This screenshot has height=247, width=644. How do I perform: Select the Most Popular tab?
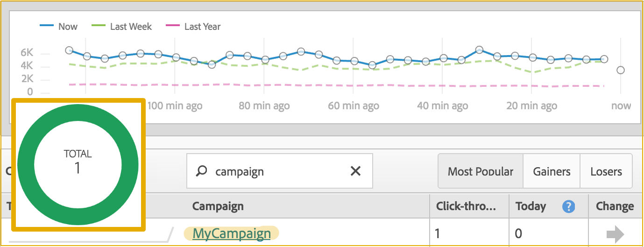coord(480,171)
